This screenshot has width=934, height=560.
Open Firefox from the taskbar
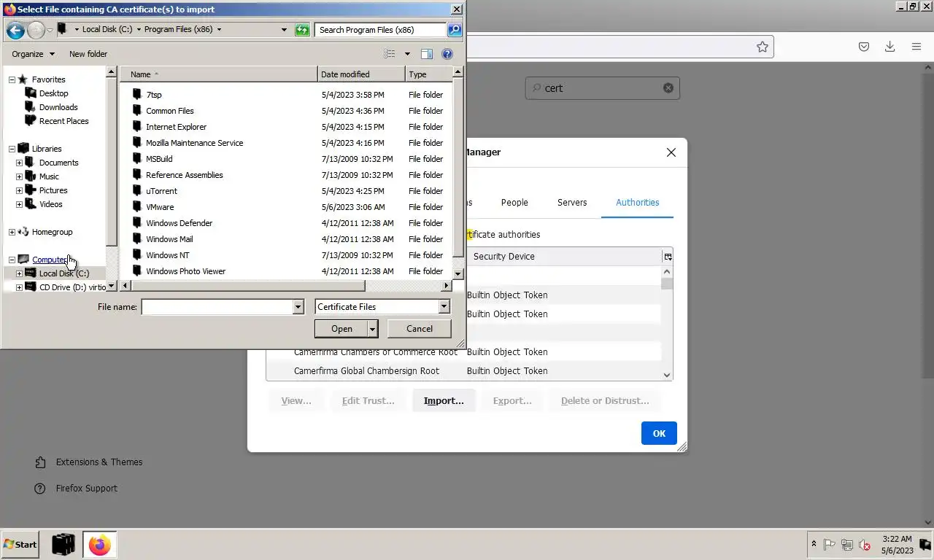click(x=100, y=545)
